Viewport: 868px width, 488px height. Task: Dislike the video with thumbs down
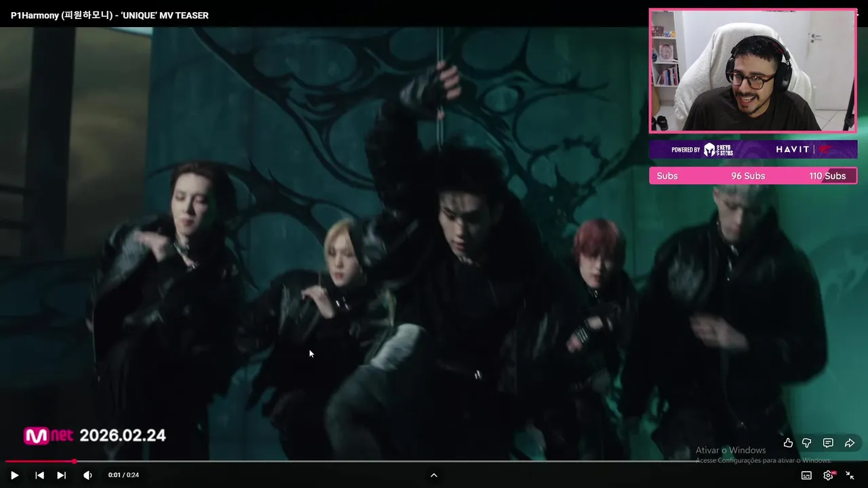click(807, 443)
